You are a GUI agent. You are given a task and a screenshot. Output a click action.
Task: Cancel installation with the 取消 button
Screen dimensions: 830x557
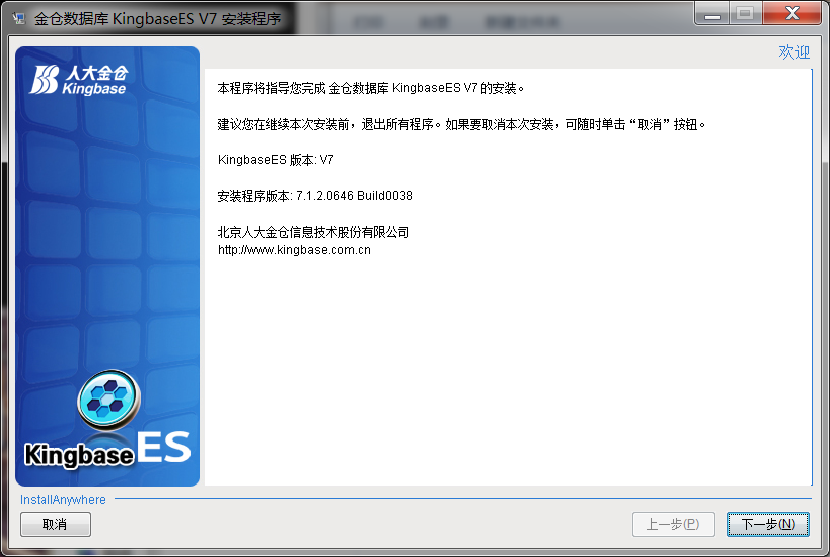tap(55, 524)
